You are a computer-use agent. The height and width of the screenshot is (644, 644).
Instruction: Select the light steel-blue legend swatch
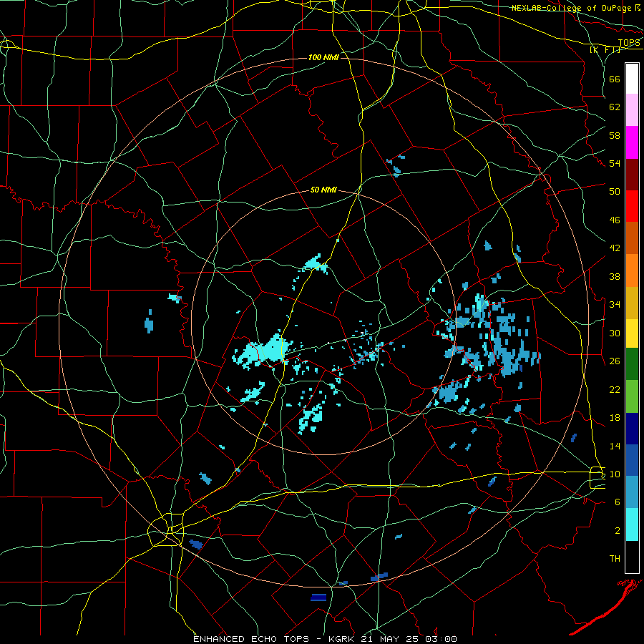[x=632, y=492]
